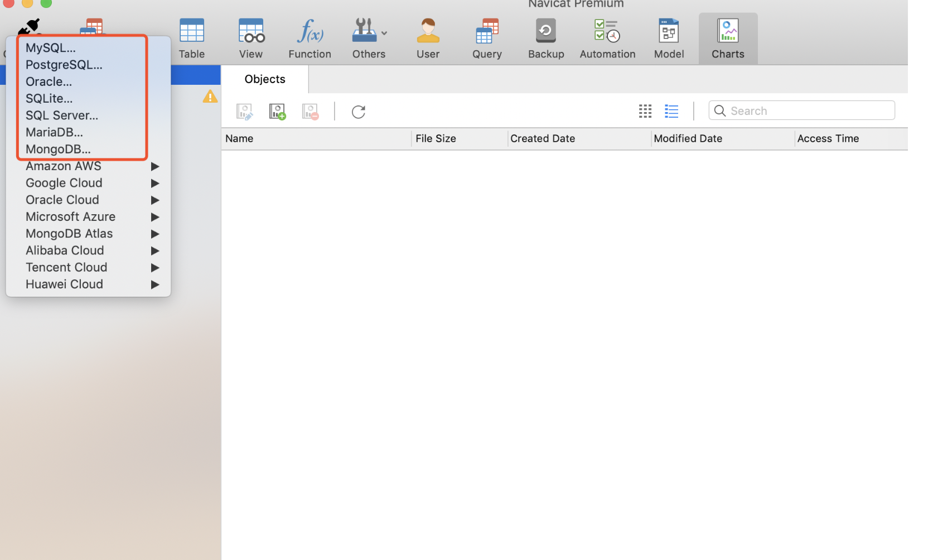This screenshot has height=560, width=928.
Task: Open the View objects toolbar button
Action: [251, 38]
